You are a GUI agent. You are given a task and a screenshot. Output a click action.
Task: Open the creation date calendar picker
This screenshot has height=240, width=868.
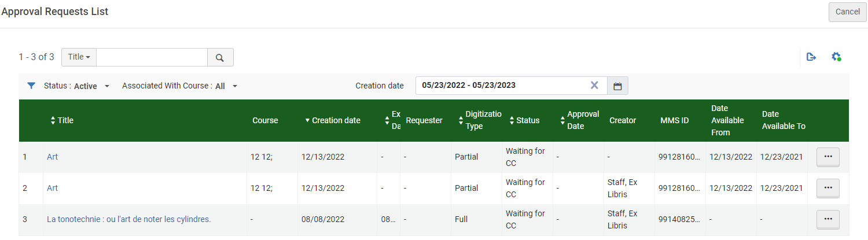coord(617,86)
